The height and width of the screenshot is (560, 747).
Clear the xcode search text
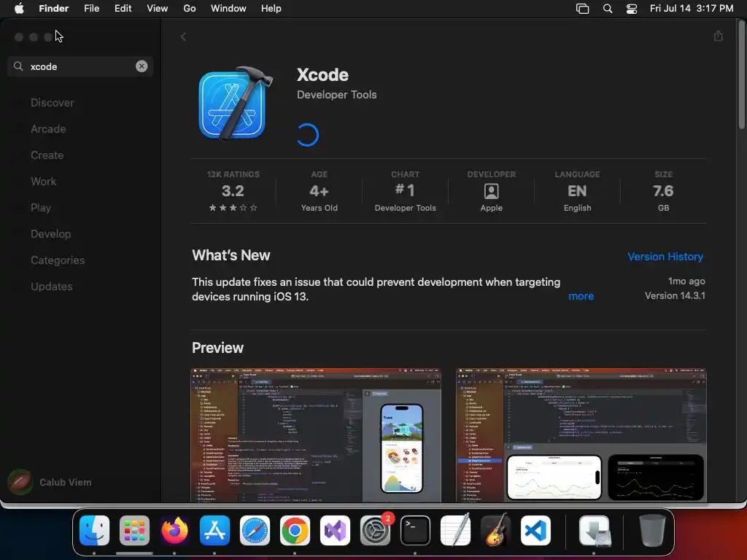(x=142, y=66)
